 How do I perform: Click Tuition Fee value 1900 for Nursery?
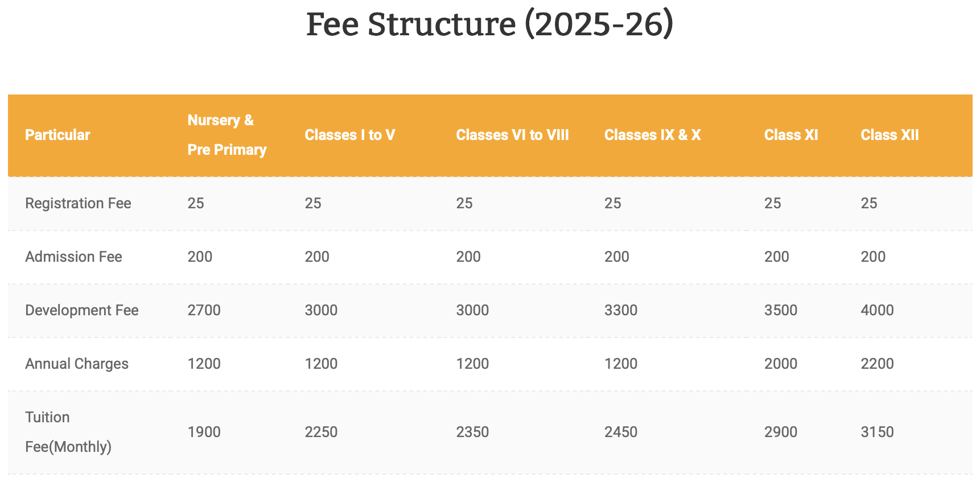[204, 432]
